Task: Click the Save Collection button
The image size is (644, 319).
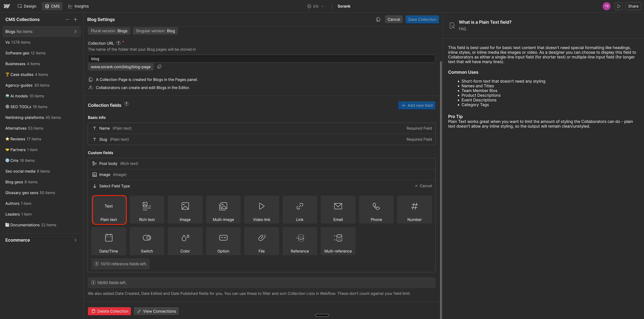Action: (x=422, y=19)
